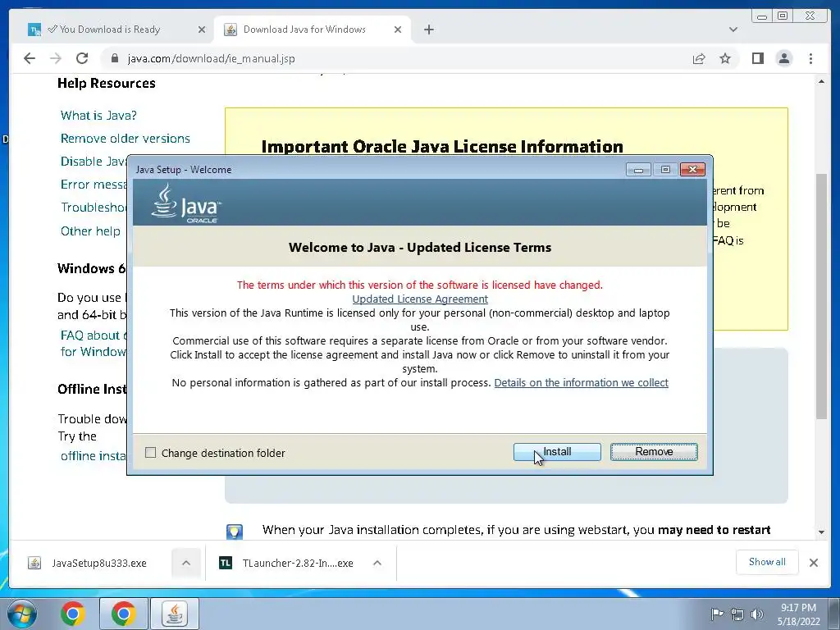840x630 pixels.
Task: Click the padlock site info icon
Action: (x=114, y=58)
